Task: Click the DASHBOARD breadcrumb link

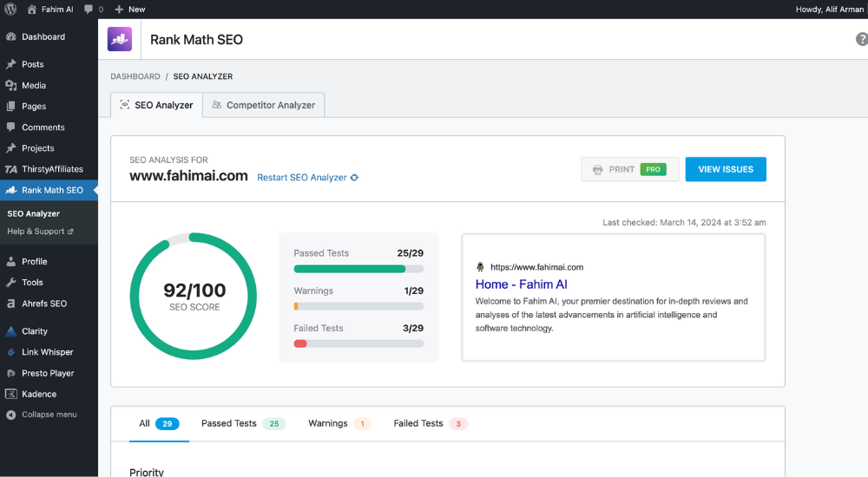Action: click(x=135, y=76)
